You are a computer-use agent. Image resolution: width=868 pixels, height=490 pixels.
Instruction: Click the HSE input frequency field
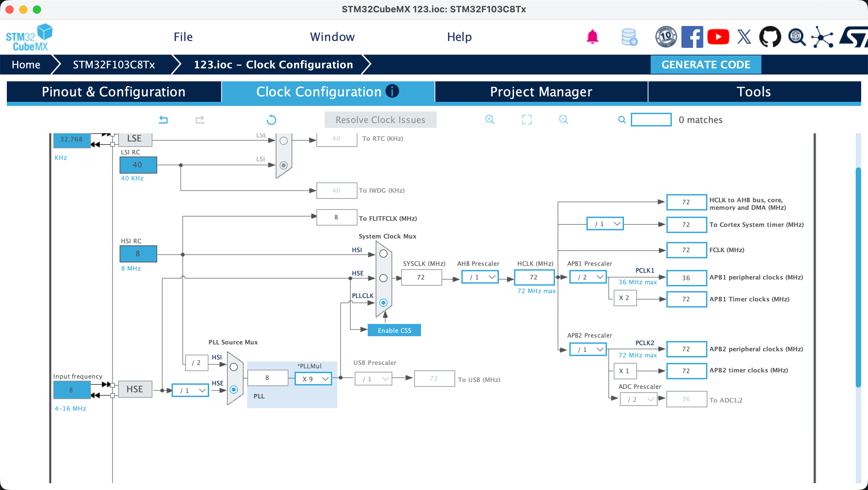pyautogui.click(x=72, y=390)
